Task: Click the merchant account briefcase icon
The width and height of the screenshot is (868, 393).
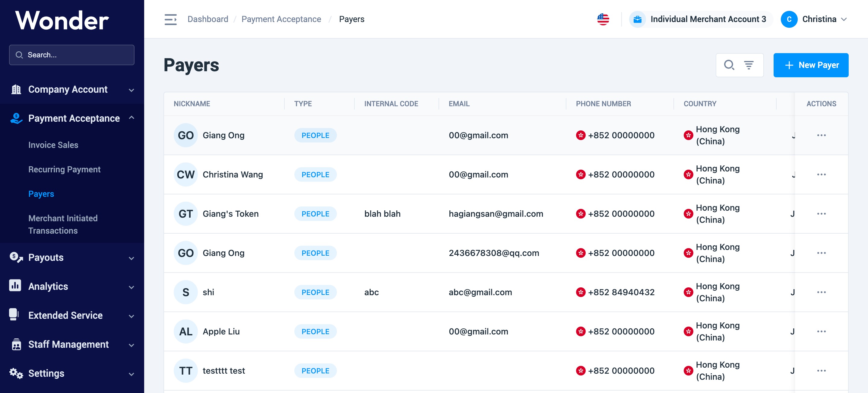Action: pyautogui.click(x=637, y=19)
